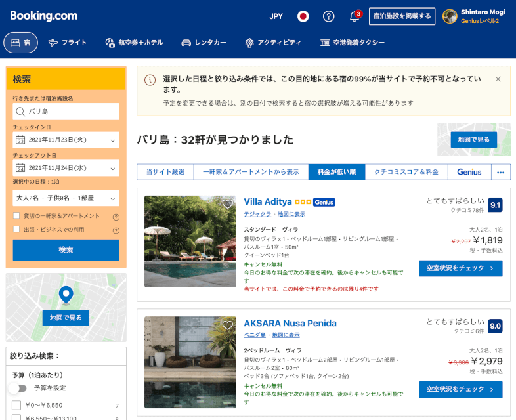This screenshot has width=516, height=420.
Task: Sort by クチコミスコア＆料金
Action: (x=406, y=172)
